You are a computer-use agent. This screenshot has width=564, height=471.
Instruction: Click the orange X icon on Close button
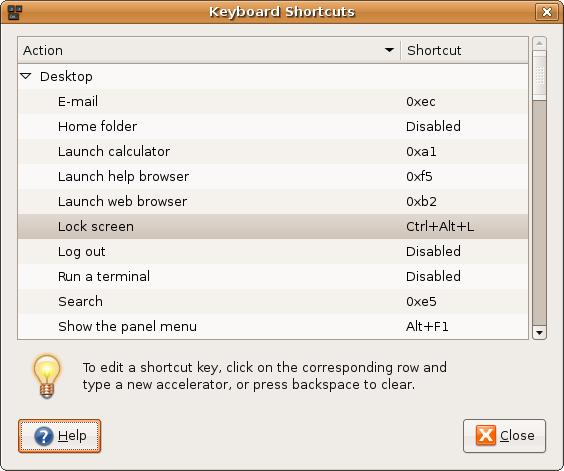(x=486, y=435)
